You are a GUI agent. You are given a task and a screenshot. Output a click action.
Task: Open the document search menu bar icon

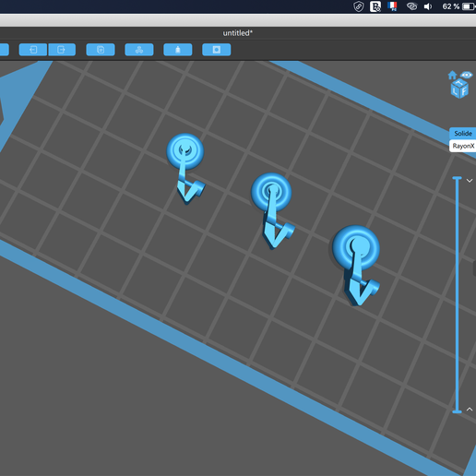375,6
